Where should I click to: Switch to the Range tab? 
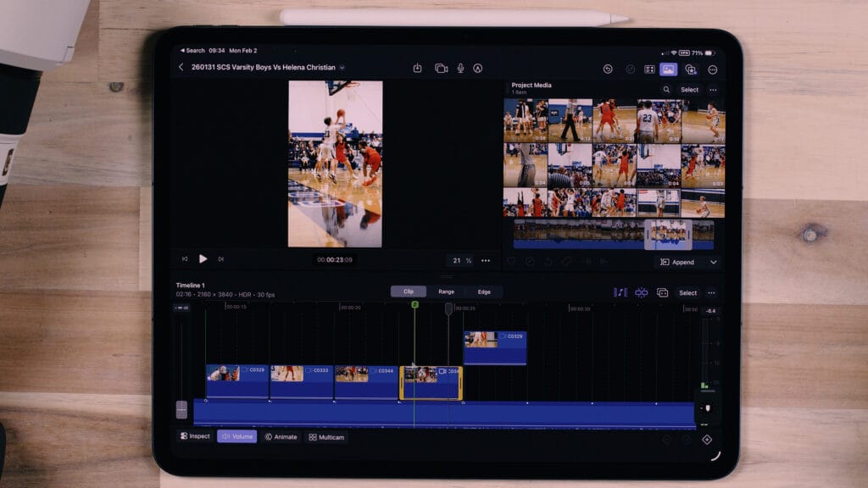click(x=445, y=291)
